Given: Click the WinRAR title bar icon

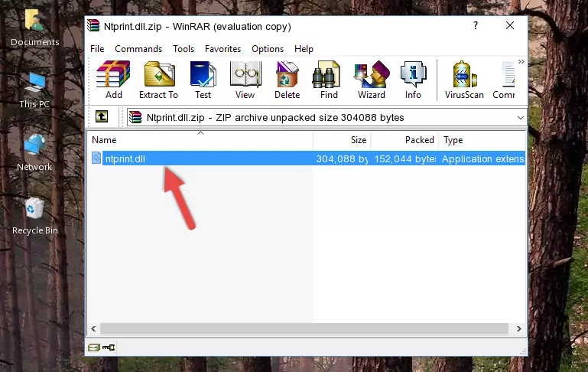Looking at the screenshot, I should pyautogui.click(x=94, y=25).
